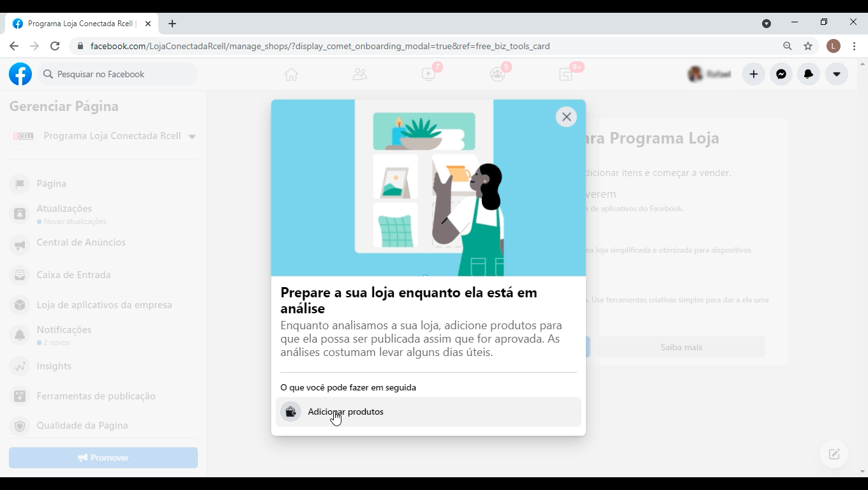The image size is (868, 490).
Task: Open the notifications bell in the top bar
Action: (809, 74)
